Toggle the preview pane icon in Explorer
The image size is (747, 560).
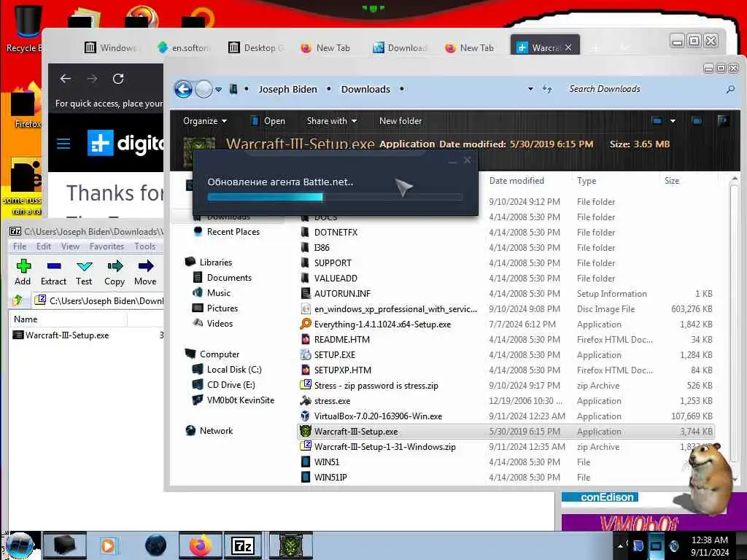click(x=697, y=121)
